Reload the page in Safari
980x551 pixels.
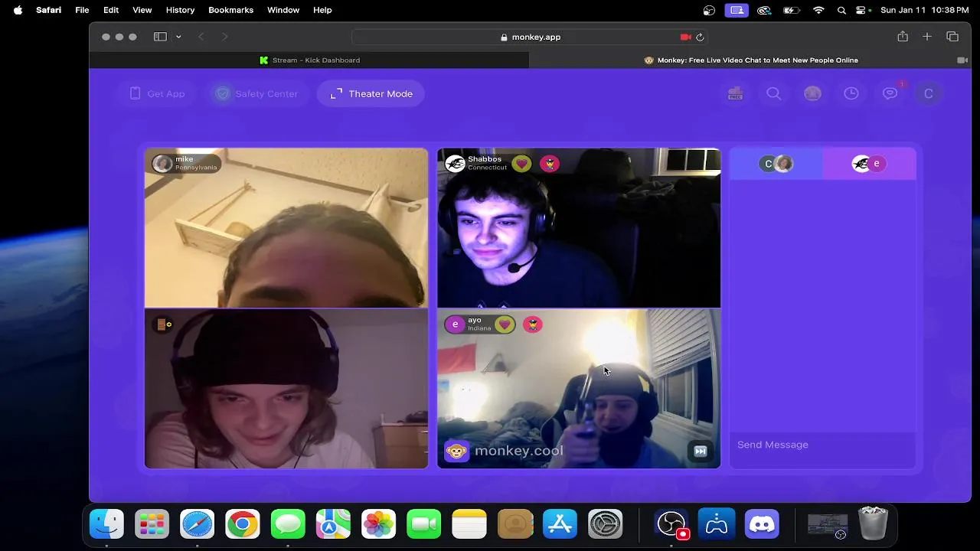pyautogui.click(x=700, y=37)
